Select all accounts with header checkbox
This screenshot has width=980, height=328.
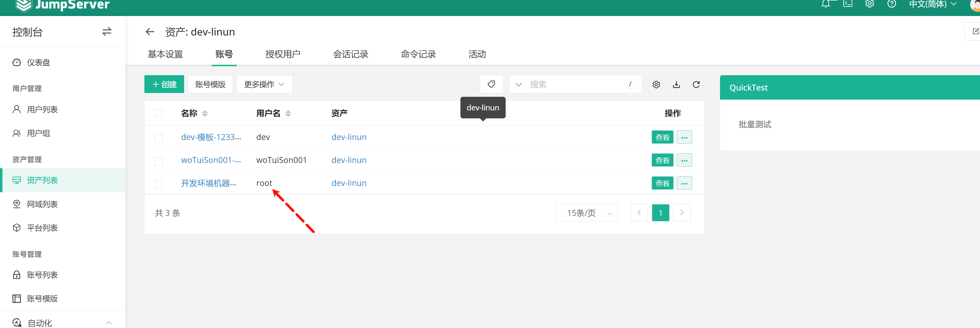point(158,114)
